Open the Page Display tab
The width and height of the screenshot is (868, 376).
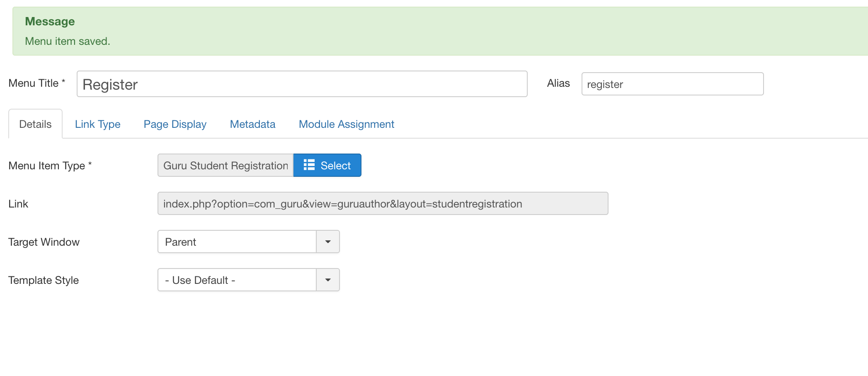pyautogui.click(x=175, y=124)
